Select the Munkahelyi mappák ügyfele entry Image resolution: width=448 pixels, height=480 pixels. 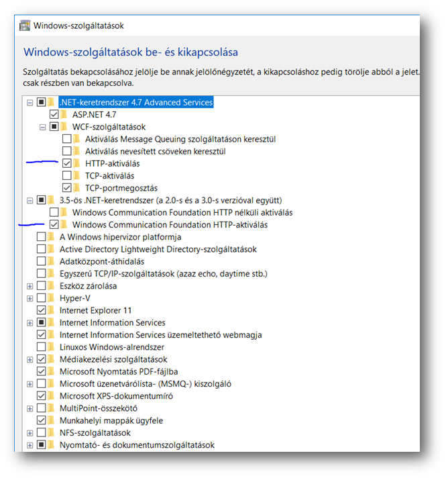pyautogui.click(x=111, y=421)
